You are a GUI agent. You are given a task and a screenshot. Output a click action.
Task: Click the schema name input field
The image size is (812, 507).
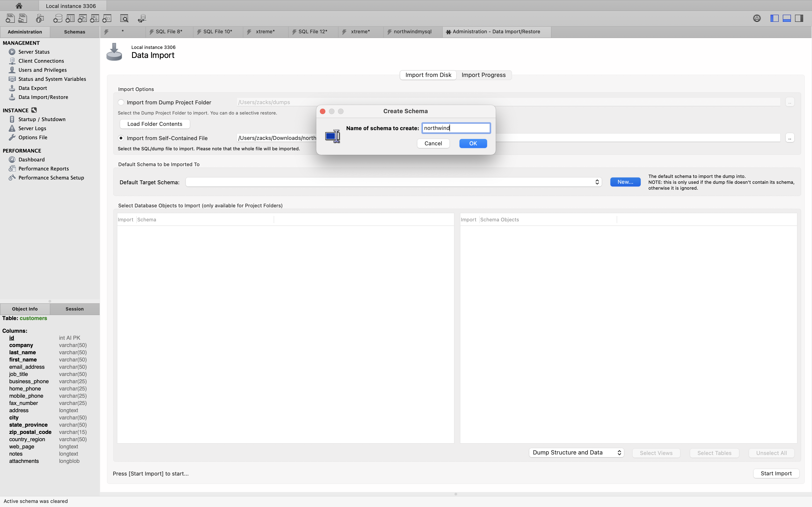pos(456,128)
